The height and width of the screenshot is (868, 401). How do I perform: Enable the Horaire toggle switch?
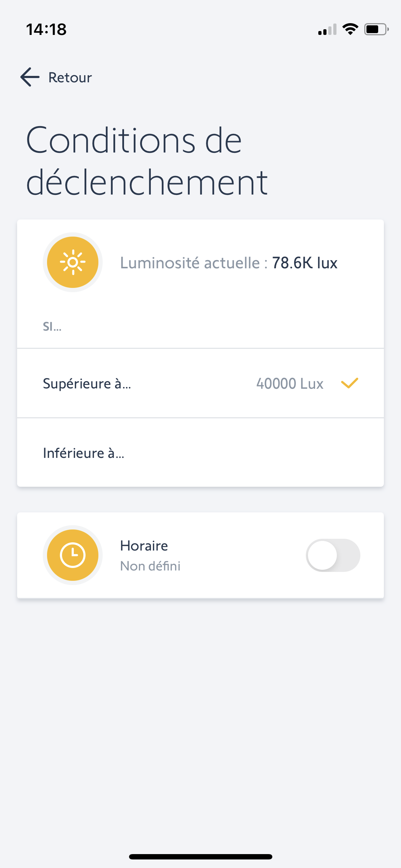333,555
